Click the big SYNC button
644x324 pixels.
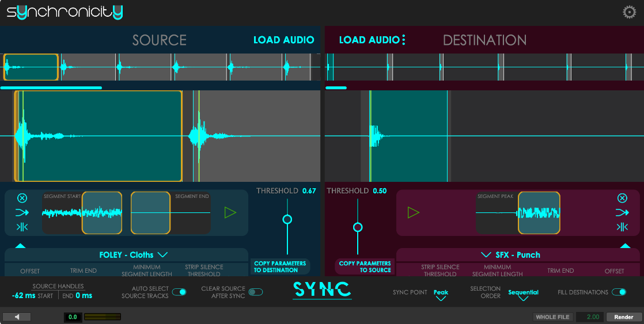coord(322,291)
